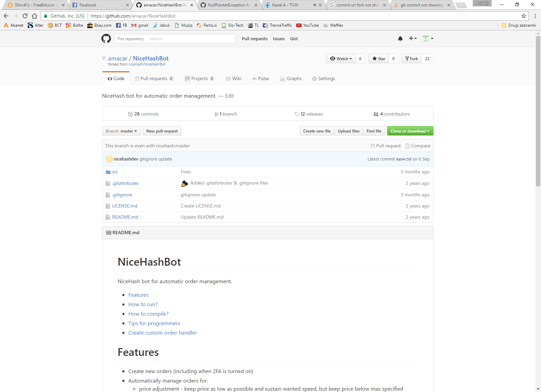Bookmark this page with the star icon
Image resolution: width=541 pixels, height=392 pixels.
[524, 16]
